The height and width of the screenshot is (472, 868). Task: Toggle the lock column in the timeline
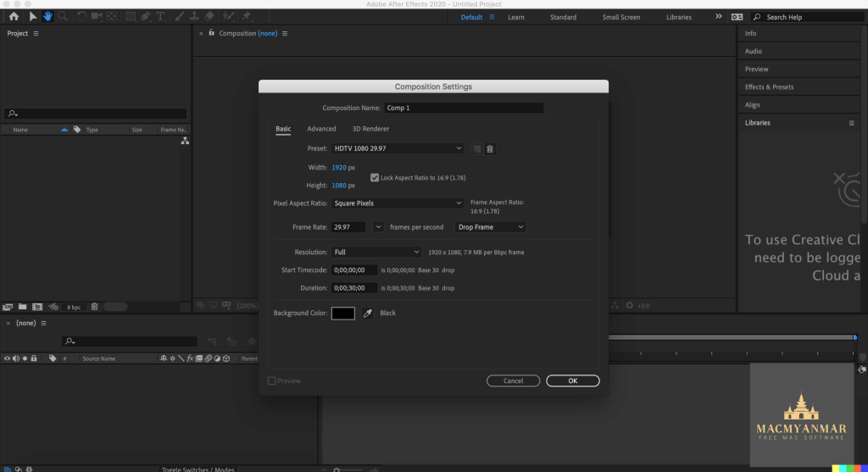34,358
